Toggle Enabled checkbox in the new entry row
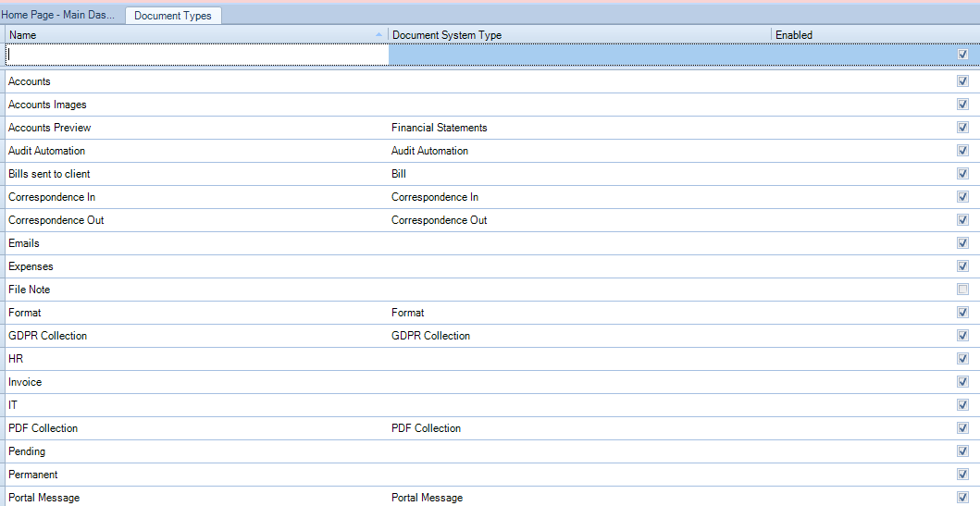This screenshot has width=980, height=506. 962,55
